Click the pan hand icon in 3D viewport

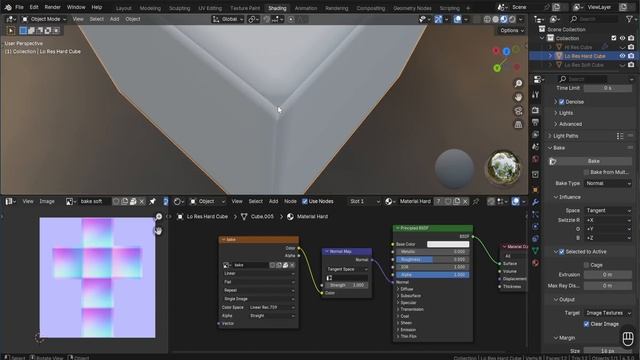click(x=518, y=97)
